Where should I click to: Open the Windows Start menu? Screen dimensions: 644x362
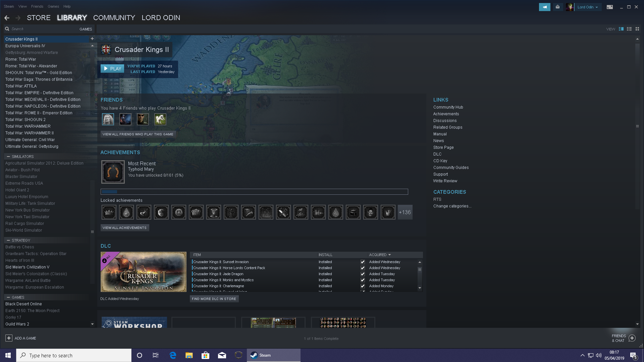click(x=8, y=355)
